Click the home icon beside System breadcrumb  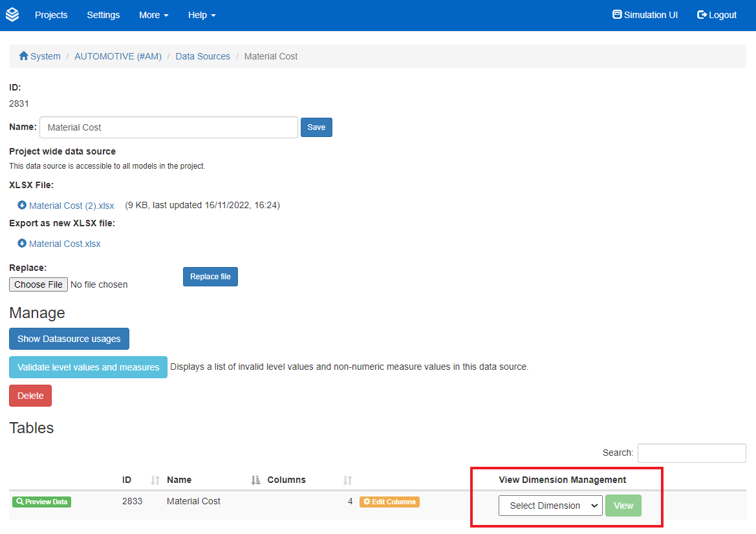tap(24, 56)
